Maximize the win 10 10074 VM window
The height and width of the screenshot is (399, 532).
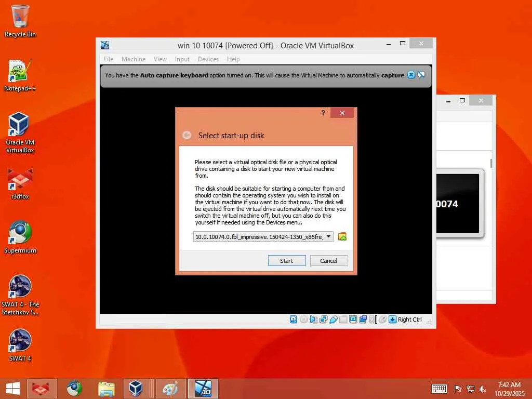click(x=403, y=44)
